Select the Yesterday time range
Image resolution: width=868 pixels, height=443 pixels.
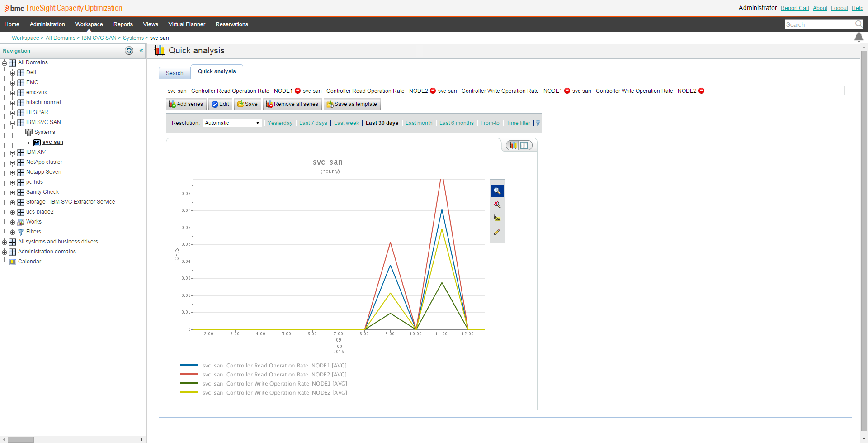pyautogui.click(x=280, y=123)
